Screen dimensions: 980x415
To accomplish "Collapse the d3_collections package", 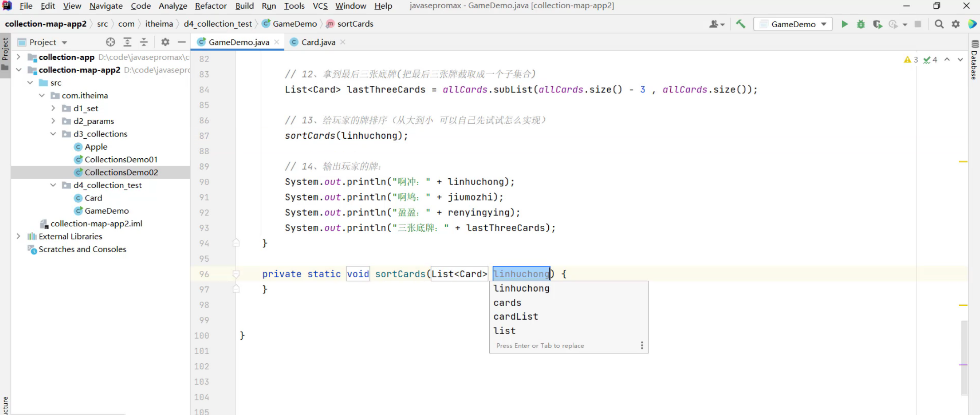I will coord(53,134).
